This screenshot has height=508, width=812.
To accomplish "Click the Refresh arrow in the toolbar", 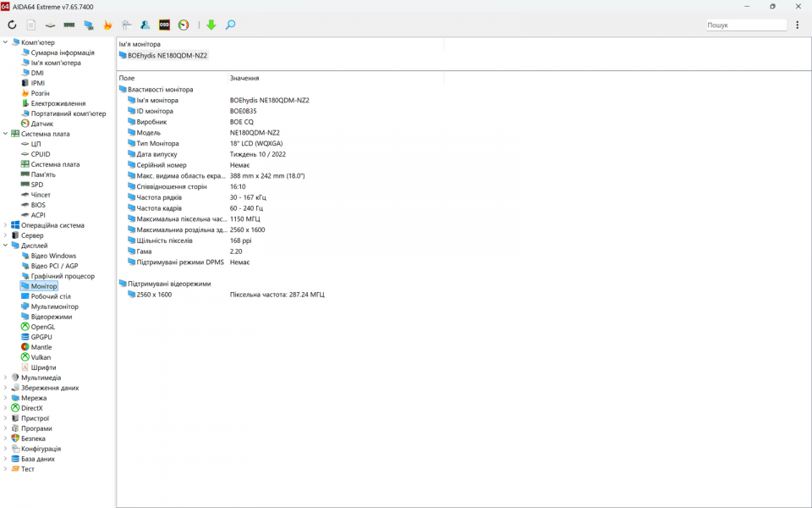I will (x=12, y=25).
